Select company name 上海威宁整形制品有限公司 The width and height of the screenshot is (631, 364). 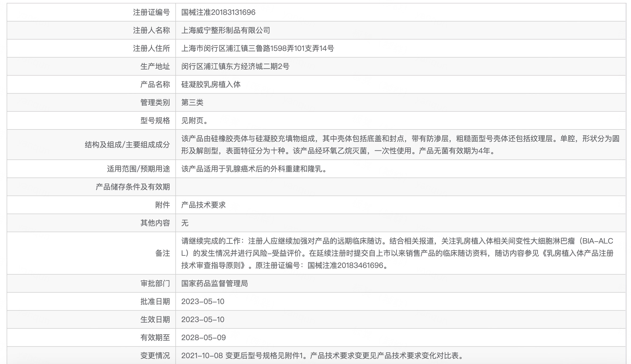pyautogui.click(x=226, y=31)
